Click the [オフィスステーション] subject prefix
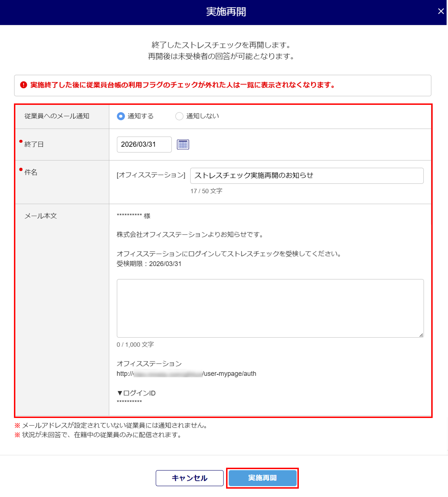Screen dimensions: 448x497 151,175
